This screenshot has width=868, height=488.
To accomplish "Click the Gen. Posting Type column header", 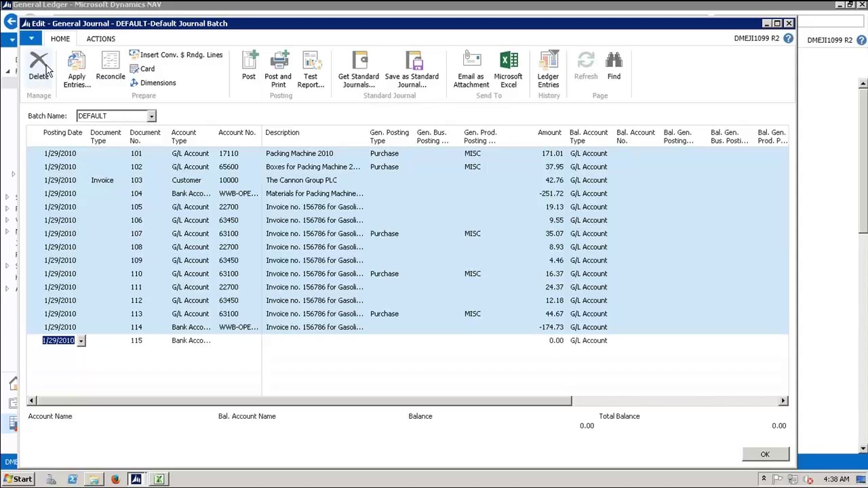I will 389,137.
